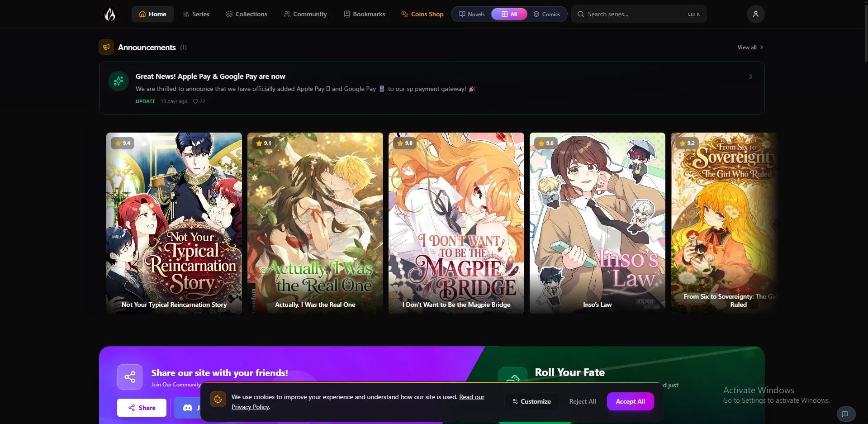Open the cookie Customize options

click(x=531, y=401)
